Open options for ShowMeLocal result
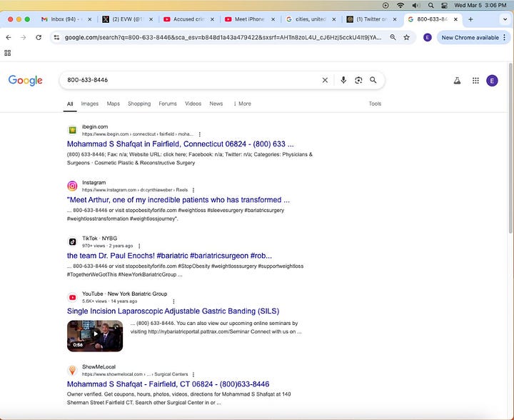The width and height of the screenshot is (514, 420). pyautogui.click(x=193, y=374)
